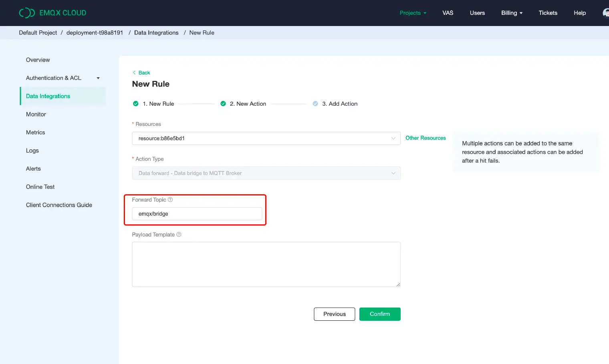Click the '2. New Action' step label
The height and width of the screenshot is (364, 609).
click(x=248, y=104)
